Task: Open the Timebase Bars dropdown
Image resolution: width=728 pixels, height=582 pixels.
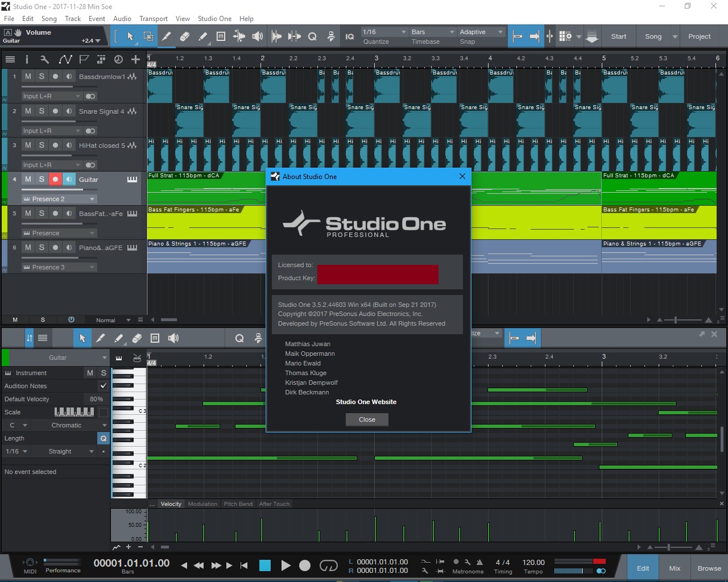Action: pyautogui.click(x=433, y=32)
